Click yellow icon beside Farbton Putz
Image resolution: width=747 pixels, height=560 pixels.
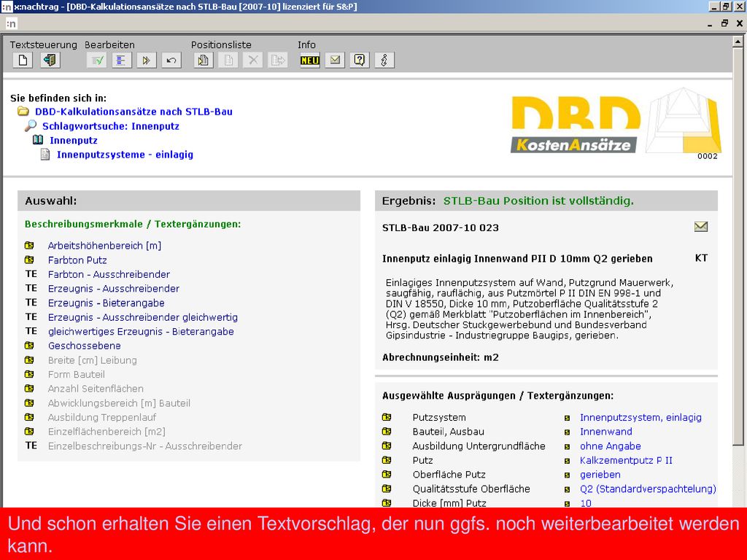click(x=29, y=260)
